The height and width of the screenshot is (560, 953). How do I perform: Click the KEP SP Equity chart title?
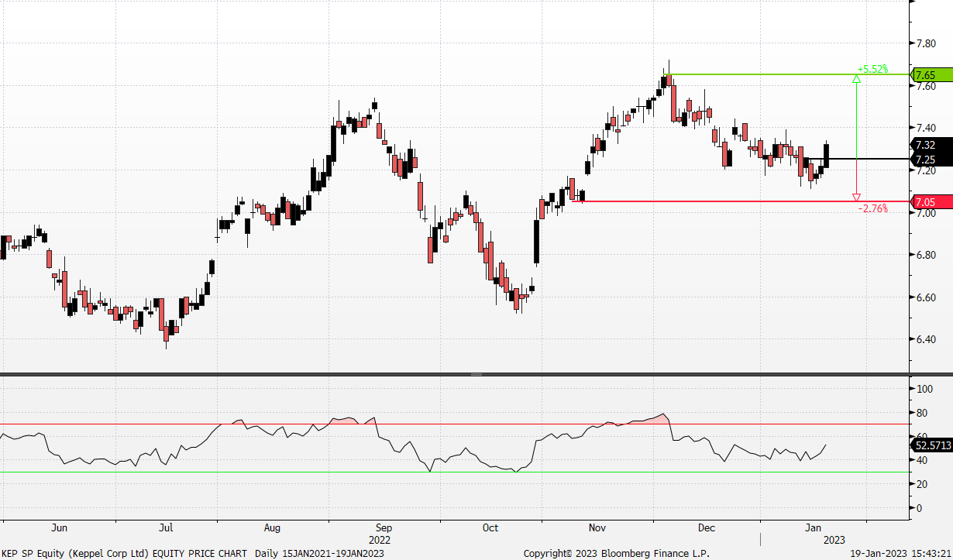[124, 553]
